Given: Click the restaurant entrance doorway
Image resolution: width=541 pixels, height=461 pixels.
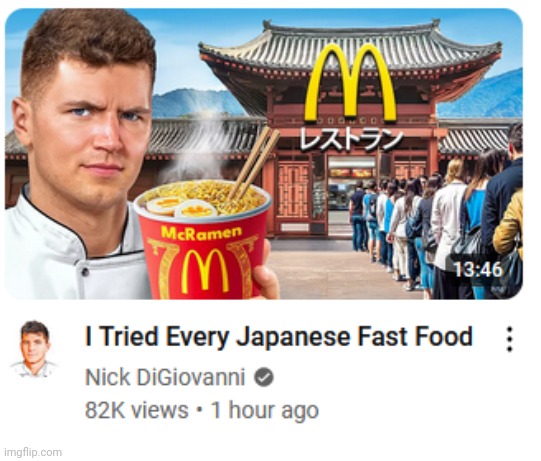Looking at the screenshot, I should click(x=350, y=197).
